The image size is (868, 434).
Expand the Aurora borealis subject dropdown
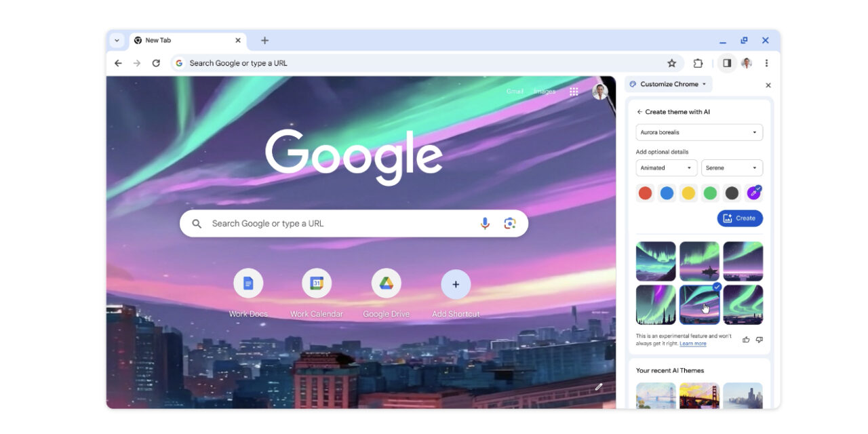click(699, 132)
